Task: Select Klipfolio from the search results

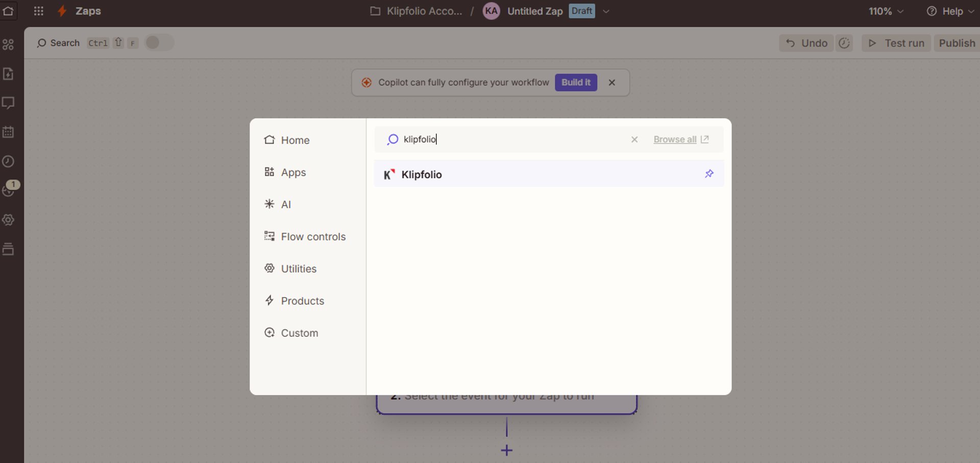Action: click(422, 174)
